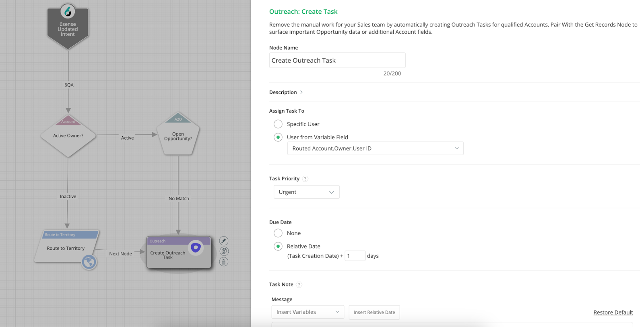Screen dimensions: 644x327
Task: Click the globe icon on Route to Territory node
Action: (89, 262)
